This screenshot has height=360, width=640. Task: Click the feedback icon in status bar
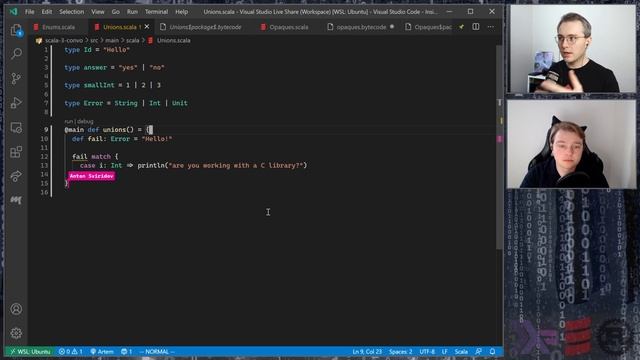478,351
